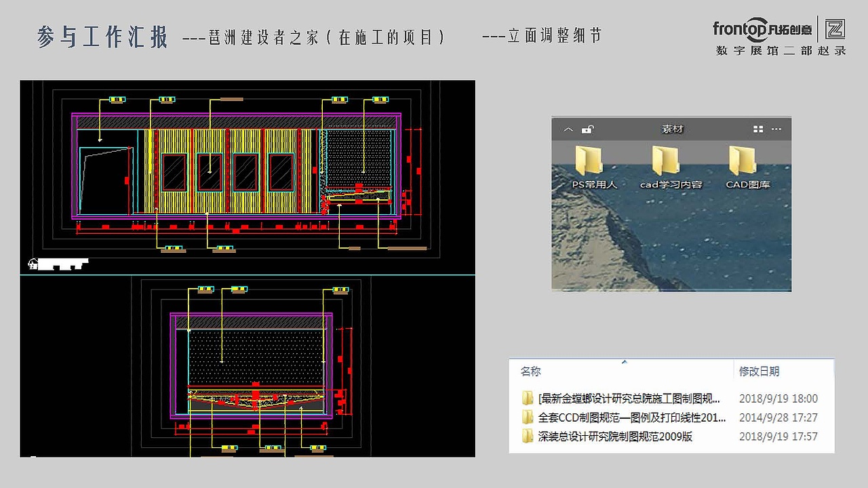Open the ⋯ overflow menu on 素材 panel
The image size is (868, 488).
point(777,129)
